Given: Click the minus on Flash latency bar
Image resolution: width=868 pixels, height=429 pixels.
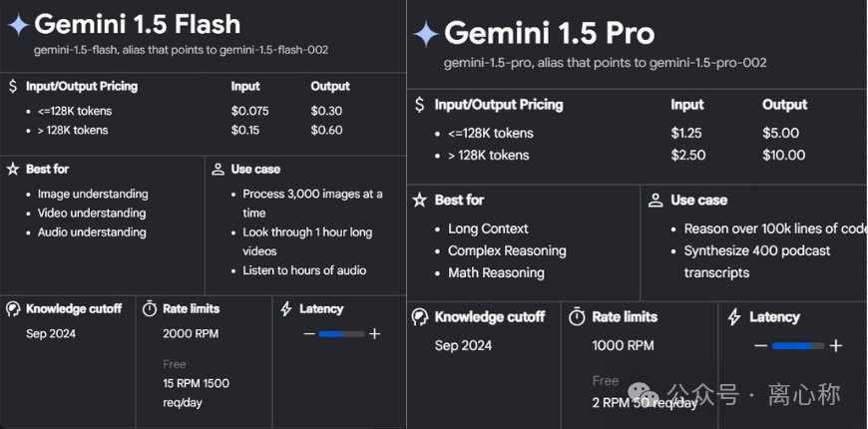Looking at the screenshot, I should pos(309,334).
